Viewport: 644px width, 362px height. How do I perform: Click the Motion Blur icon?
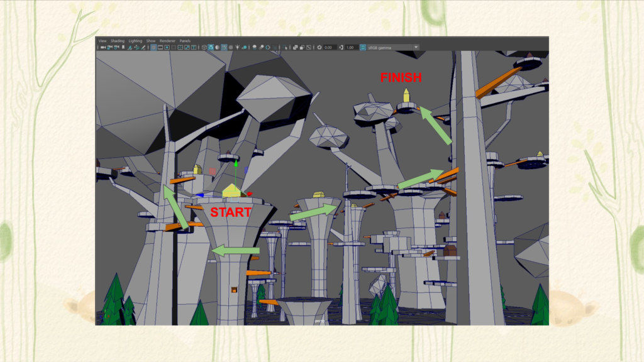point(261,48)
